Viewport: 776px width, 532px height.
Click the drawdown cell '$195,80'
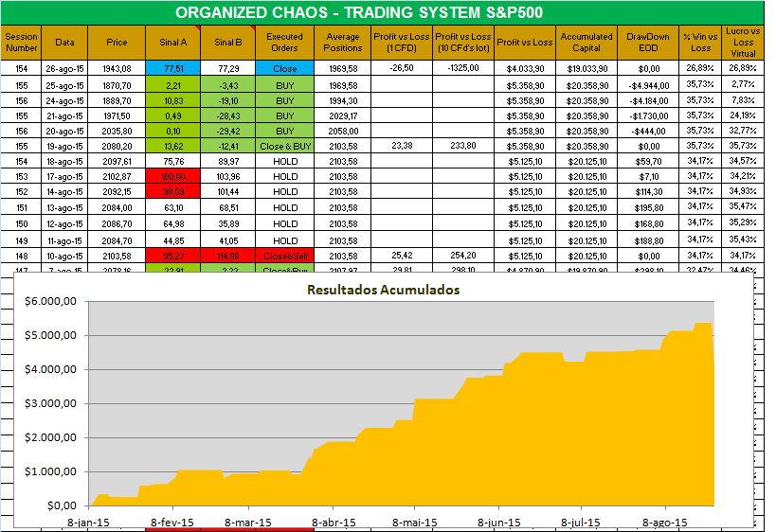(x=648, y=207)
